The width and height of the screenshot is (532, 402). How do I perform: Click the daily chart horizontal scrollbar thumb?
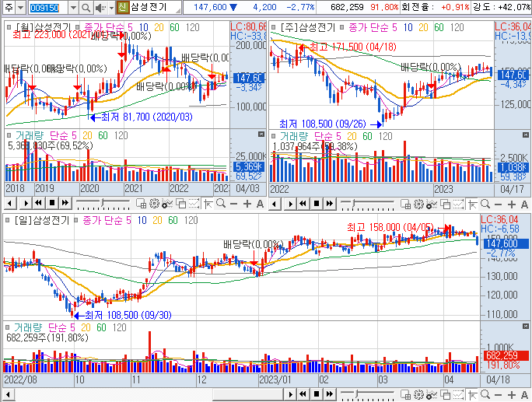[247, 395]
